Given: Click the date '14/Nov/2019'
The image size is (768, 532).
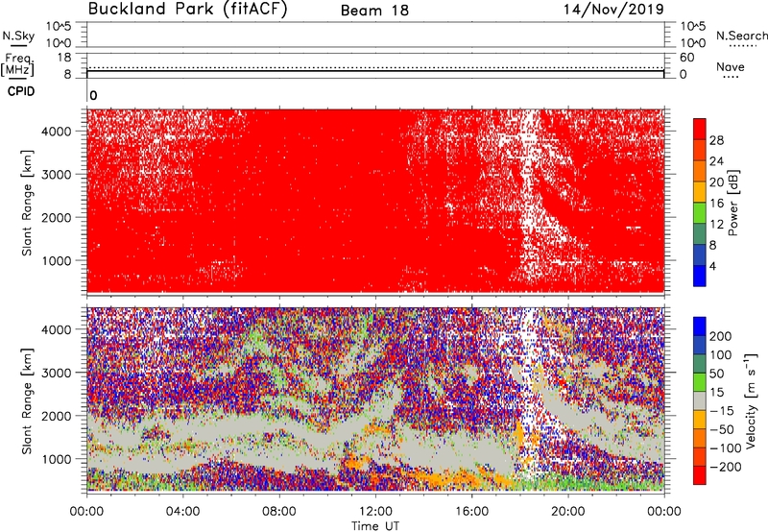Looking at the screenshot, I should [x=613, y=10].
